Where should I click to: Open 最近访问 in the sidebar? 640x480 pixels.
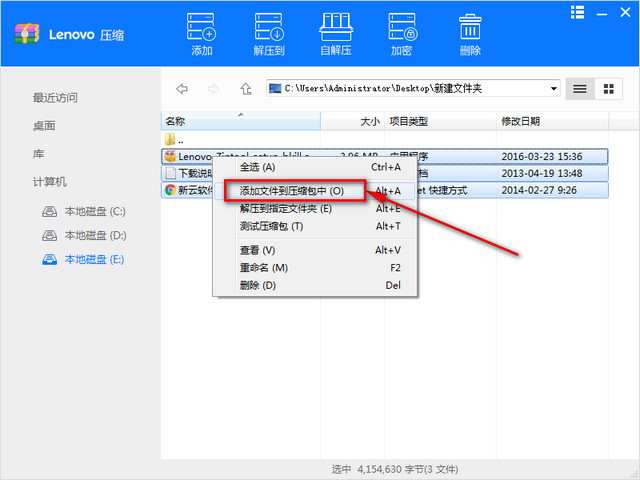click(55, 98)
